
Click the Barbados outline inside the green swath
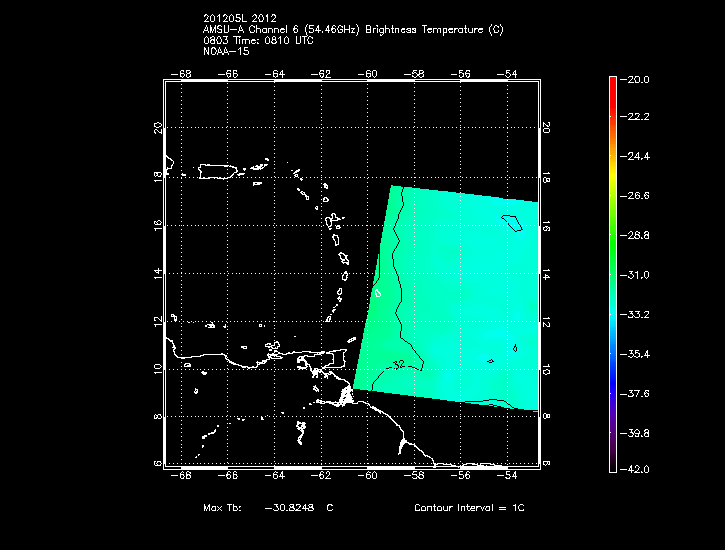click(378, 293)
